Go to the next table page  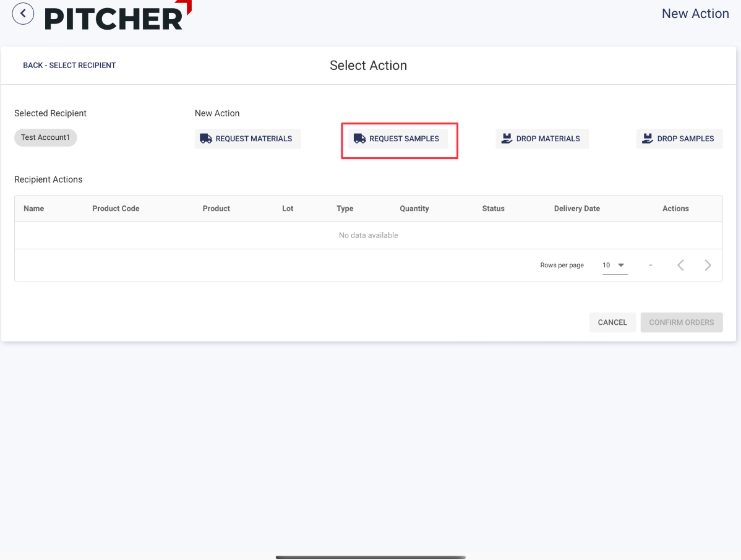[x=708, y=265]
